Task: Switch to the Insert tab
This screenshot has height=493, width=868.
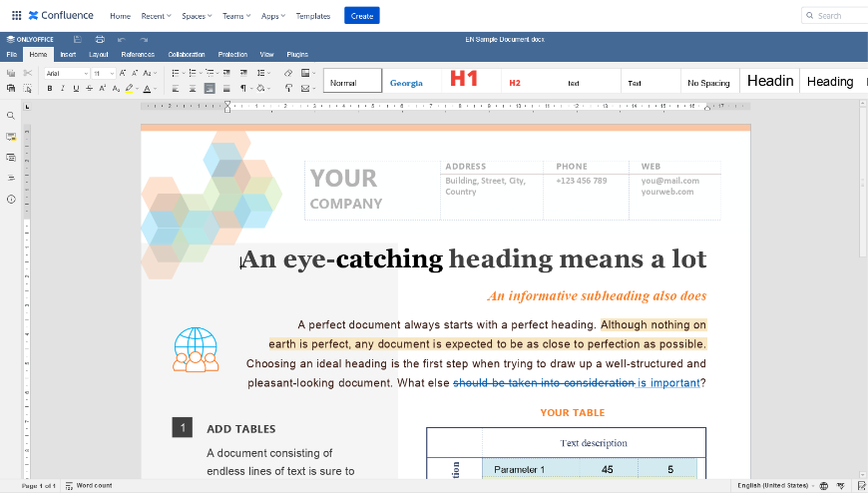Action: pos(68,55)
